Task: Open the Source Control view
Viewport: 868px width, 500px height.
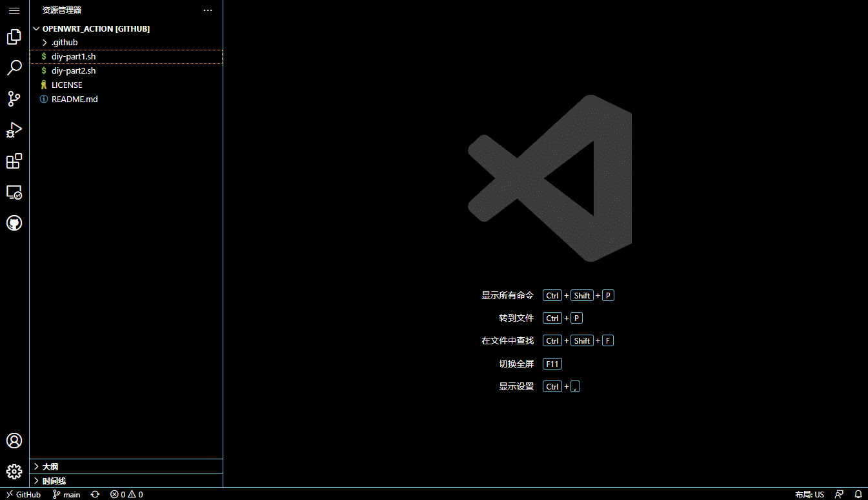Action: [14, 99]
